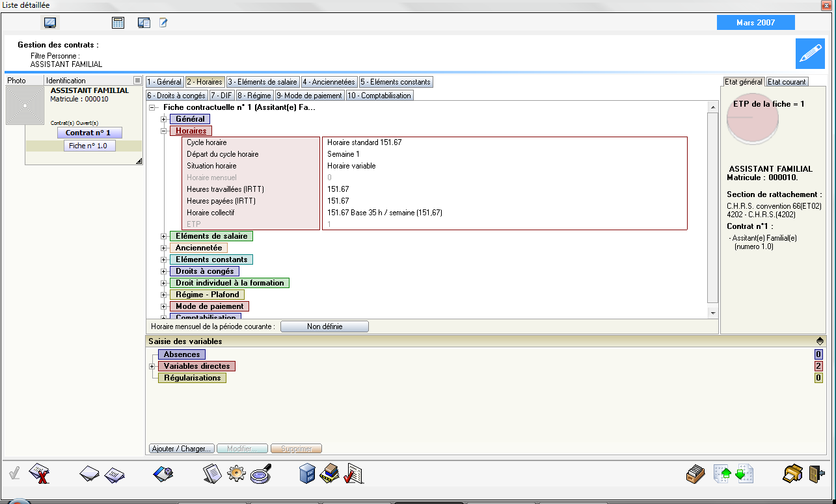Click the document with green down arrow

744,474
